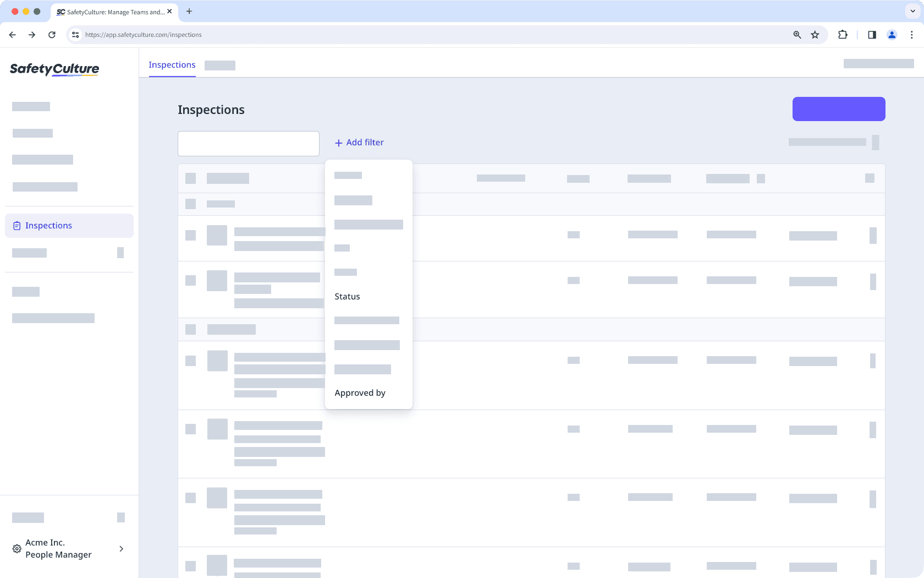Image resolution: width=924 pixels, height=578 pixels.
Task: Click the browser profile avatar icon
Action: tap(892, 34)
